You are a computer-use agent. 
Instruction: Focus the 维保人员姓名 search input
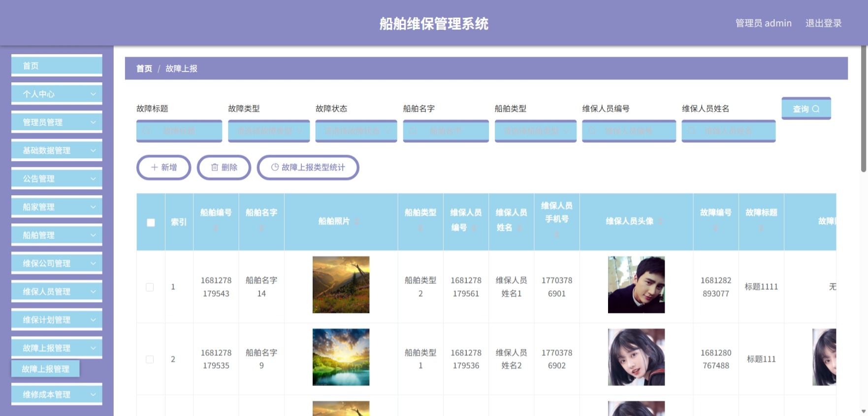pos(729,131)
